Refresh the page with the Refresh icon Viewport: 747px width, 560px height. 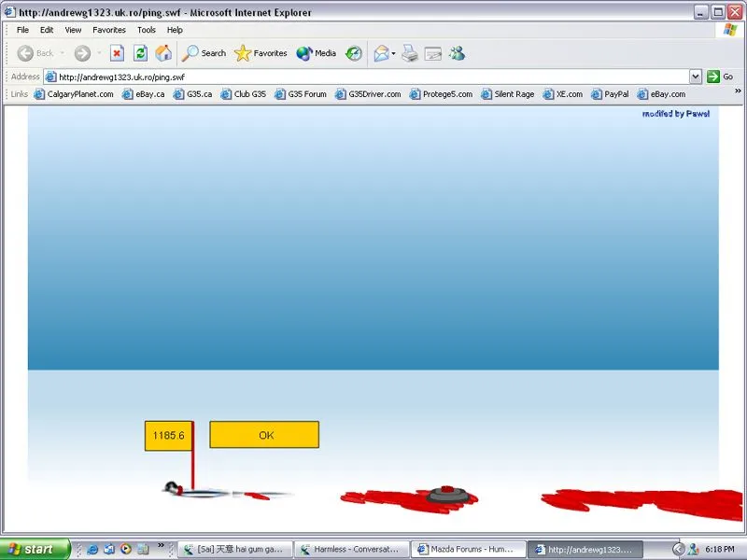coord(140,53)
